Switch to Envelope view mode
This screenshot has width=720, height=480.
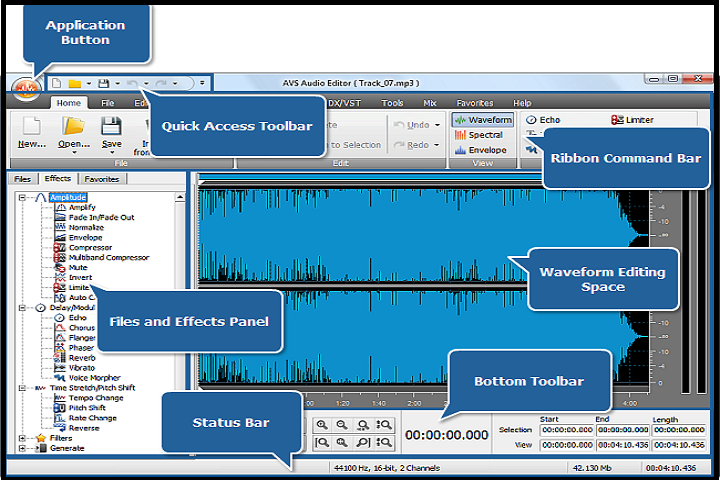[482, 150]
